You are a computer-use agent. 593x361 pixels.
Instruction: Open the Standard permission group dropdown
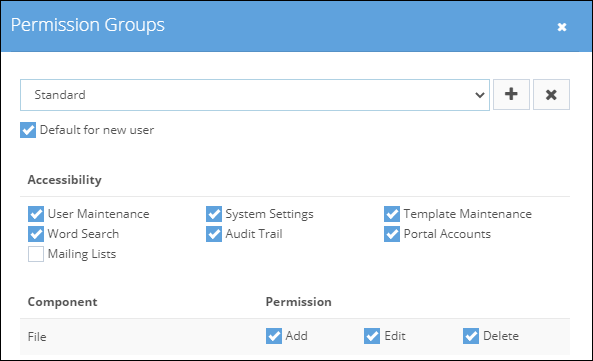[255, 95]
